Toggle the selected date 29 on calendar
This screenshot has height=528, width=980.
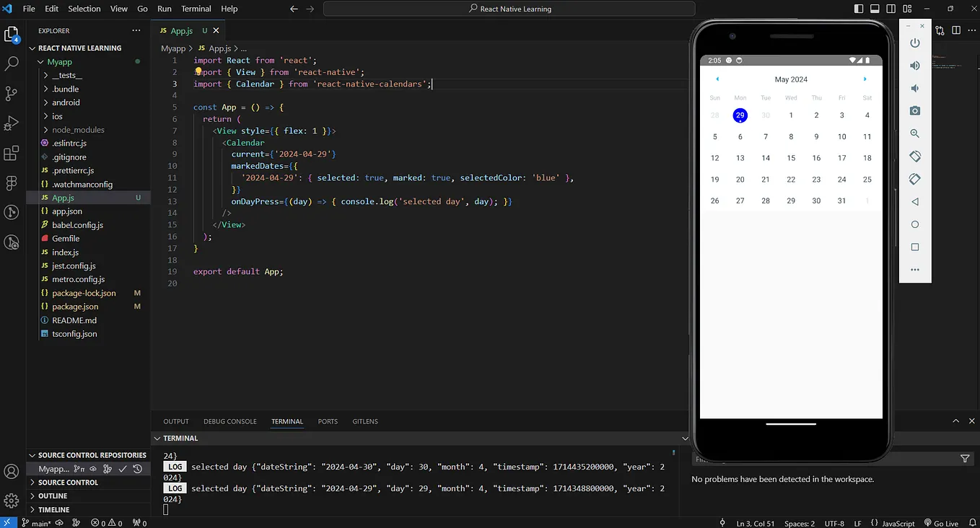[x=740, y=115]
